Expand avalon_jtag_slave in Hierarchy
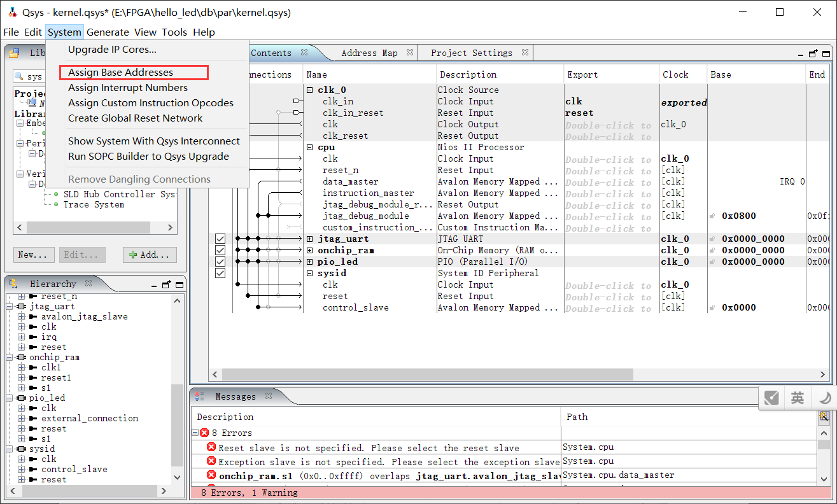The width and height of the screenshot is (837, 504). tap(22, 317)
